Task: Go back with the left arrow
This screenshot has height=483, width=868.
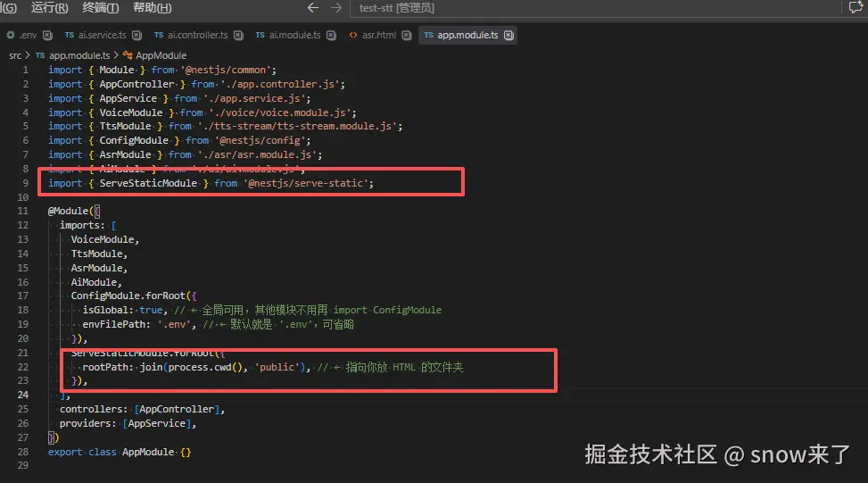Action: (313, 8)
